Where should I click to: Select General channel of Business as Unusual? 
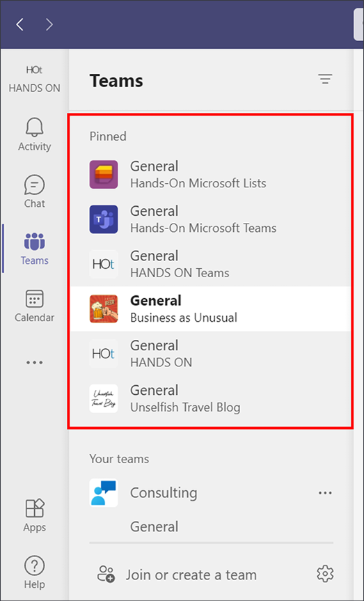pyautogui.click(x=210, y=309)
